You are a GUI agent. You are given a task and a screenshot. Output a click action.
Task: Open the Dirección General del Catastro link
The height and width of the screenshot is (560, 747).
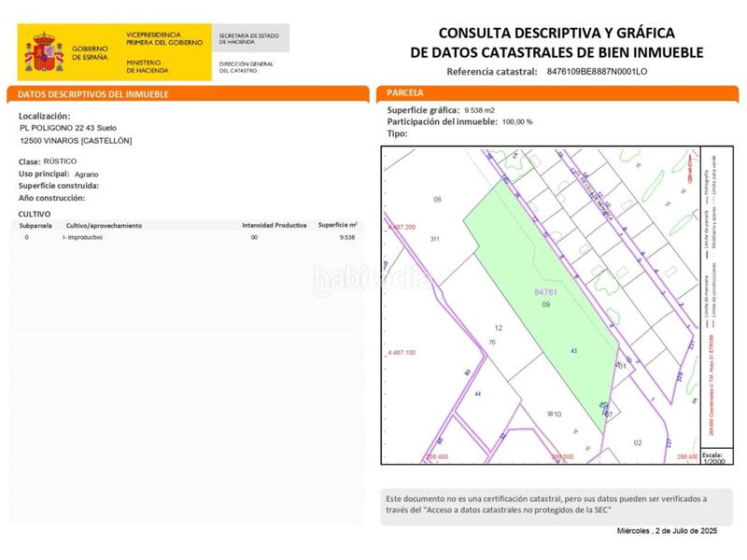(x=245, y=66)
